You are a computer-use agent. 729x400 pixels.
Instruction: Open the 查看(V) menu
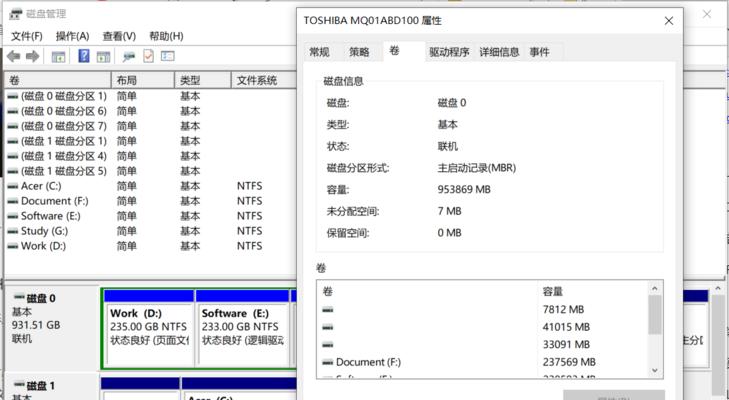click(119, 36)
